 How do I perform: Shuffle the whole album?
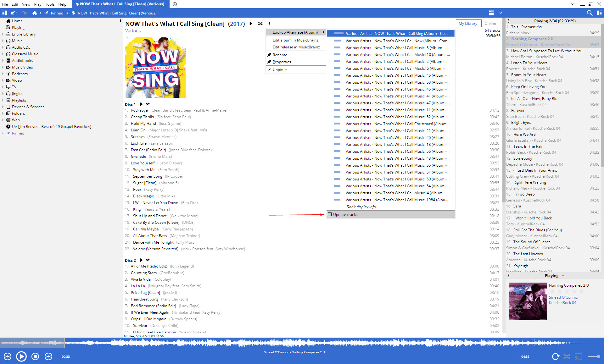point(260,24)
